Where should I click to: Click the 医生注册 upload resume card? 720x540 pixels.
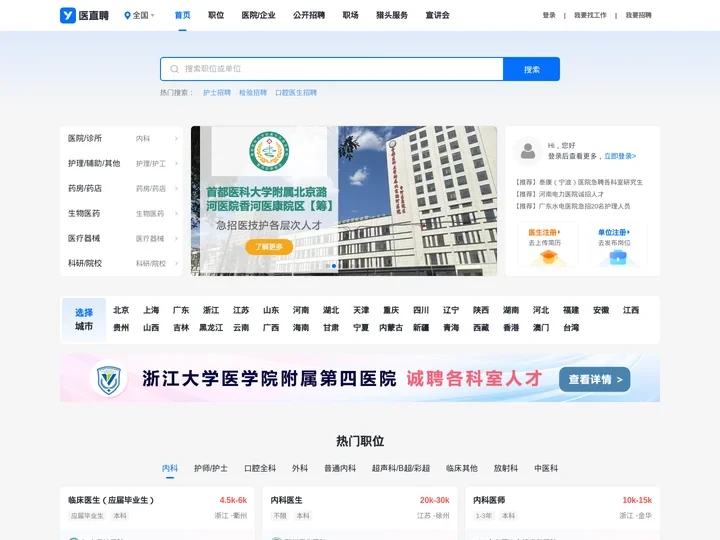click(x=548, y=245)
